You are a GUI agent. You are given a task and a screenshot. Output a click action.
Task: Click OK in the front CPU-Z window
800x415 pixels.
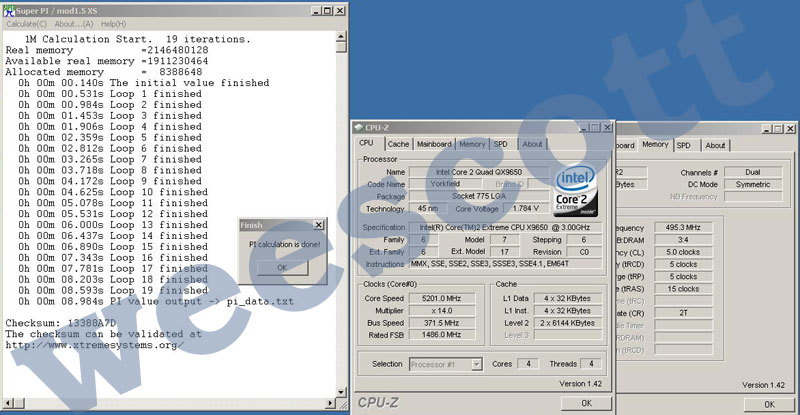pos(586,403)
